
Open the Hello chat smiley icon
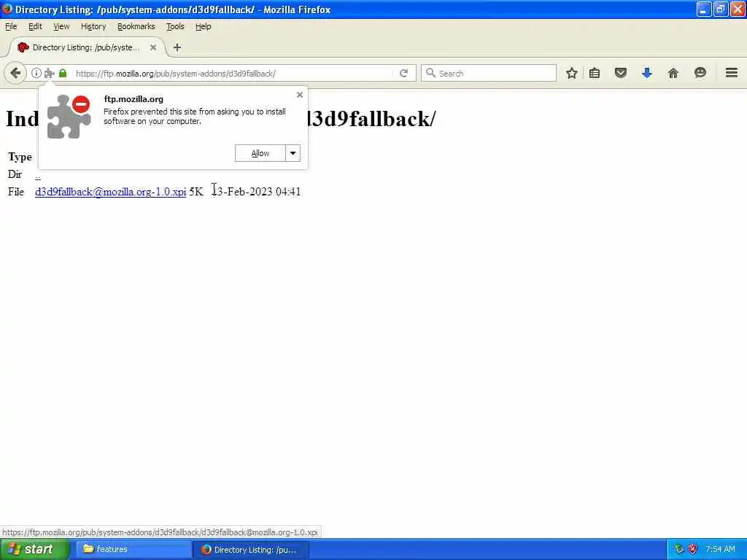[x=700, y=74]
